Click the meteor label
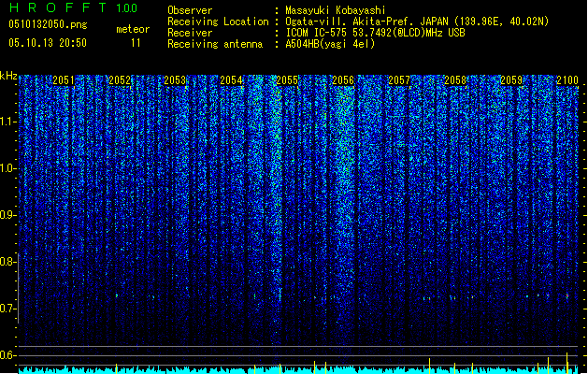This screenshot has height=374, width=588. 133,29
